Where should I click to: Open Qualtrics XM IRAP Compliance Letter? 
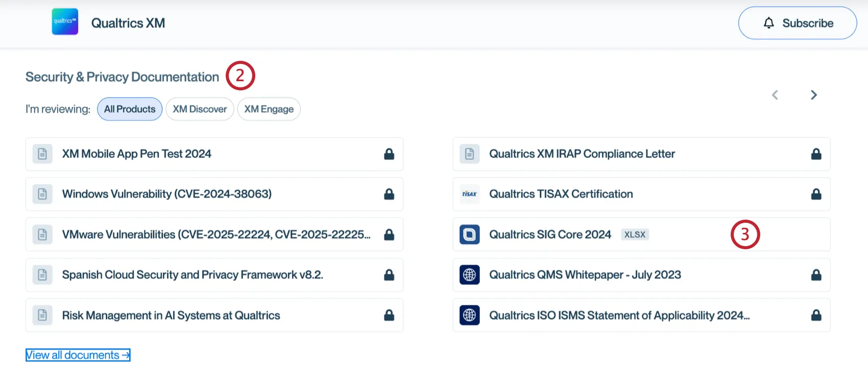tap(641, 154)
